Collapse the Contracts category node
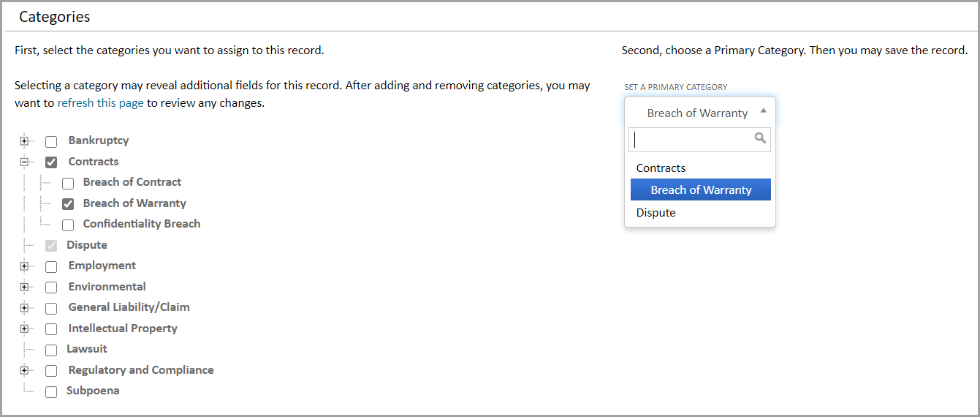 [24, 162]
